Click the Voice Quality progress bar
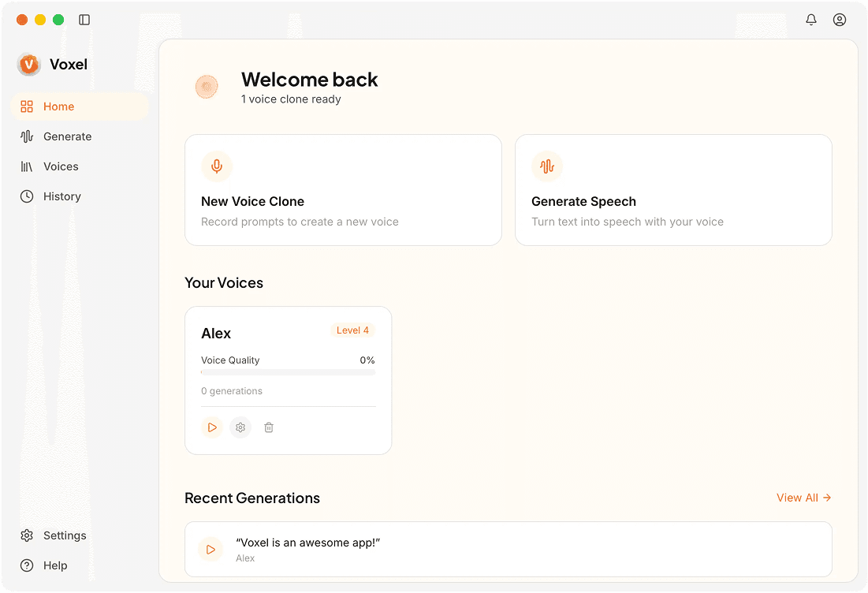The image size is (868, 593). 288,371
